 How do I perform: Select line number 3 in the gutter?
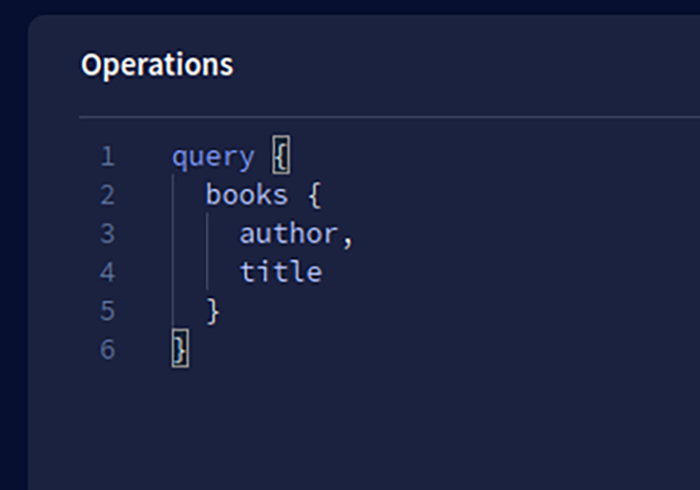(x=108, y=234)
